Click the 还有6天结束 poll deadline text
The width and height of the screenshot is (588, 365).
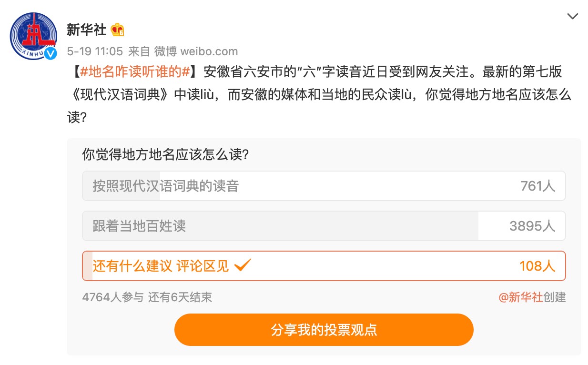coord(180,297)
